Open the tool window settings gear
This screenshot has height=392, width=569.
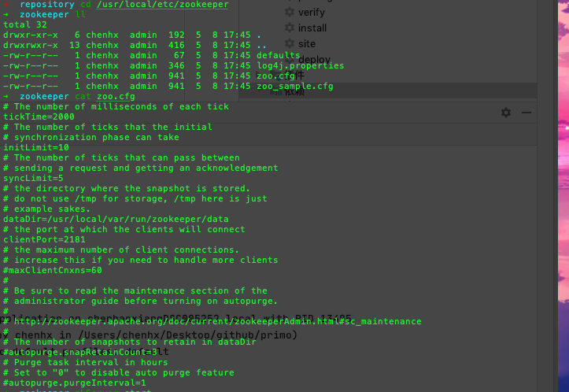point(506,113)
